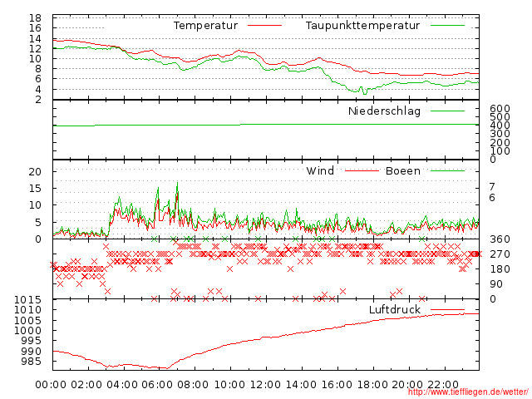Click the 995 pressure axis value
Image resolution: width=532 pixels, height=399 pixels.
click(32, 341)
